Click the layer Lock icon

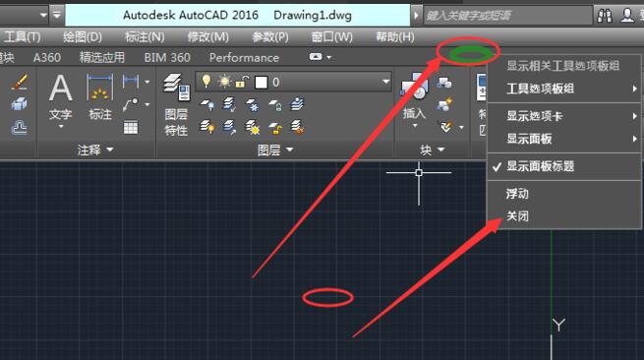pos(274,105)
